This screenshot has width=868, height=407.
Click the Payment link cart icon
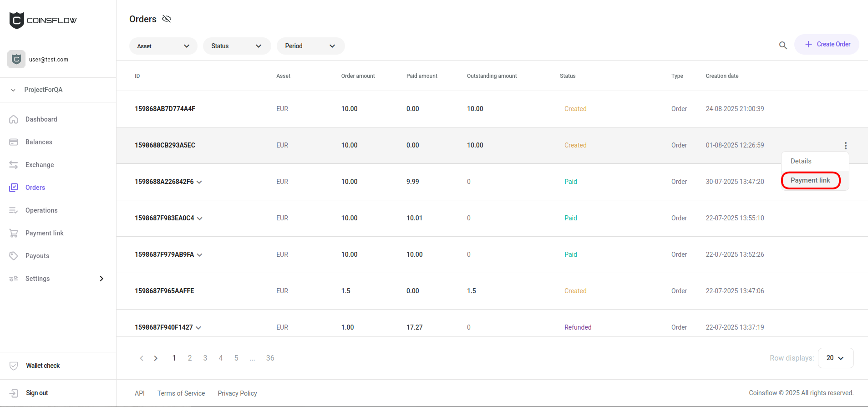14,233
